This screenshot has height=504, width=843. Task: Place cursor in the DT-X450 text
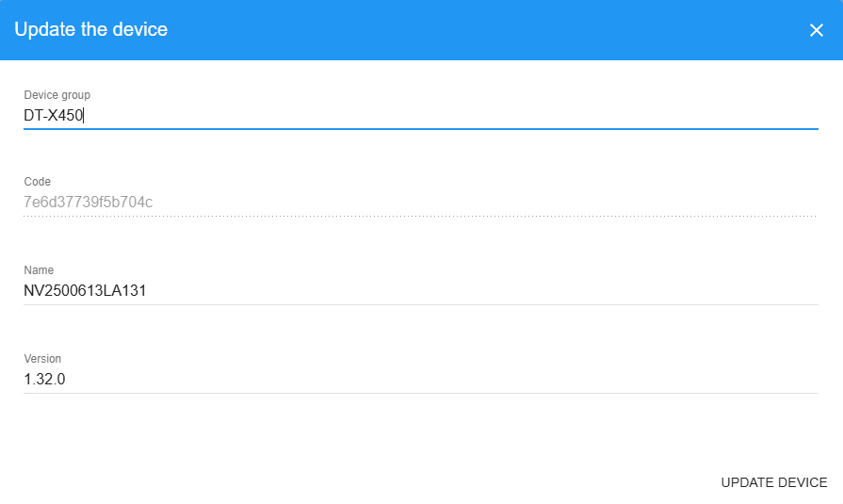click(54, 116)
